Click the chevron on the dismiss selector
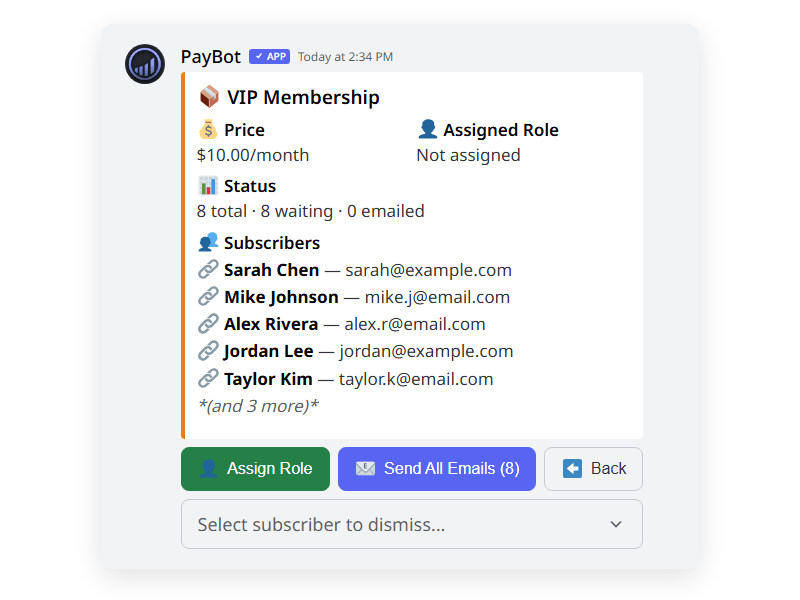This screenshot has width=800, height=600. (617, 524)
